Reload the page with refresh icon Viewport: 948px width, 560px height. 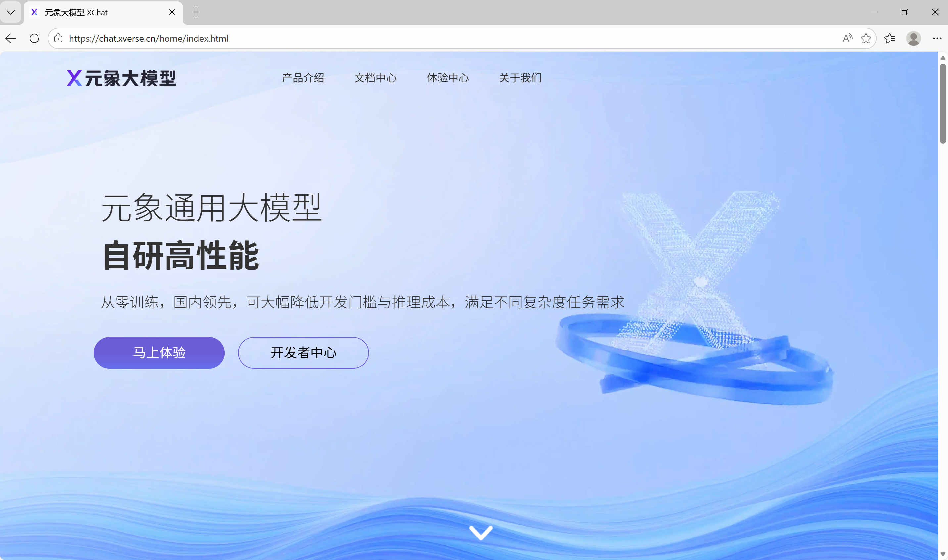[34, 38]
